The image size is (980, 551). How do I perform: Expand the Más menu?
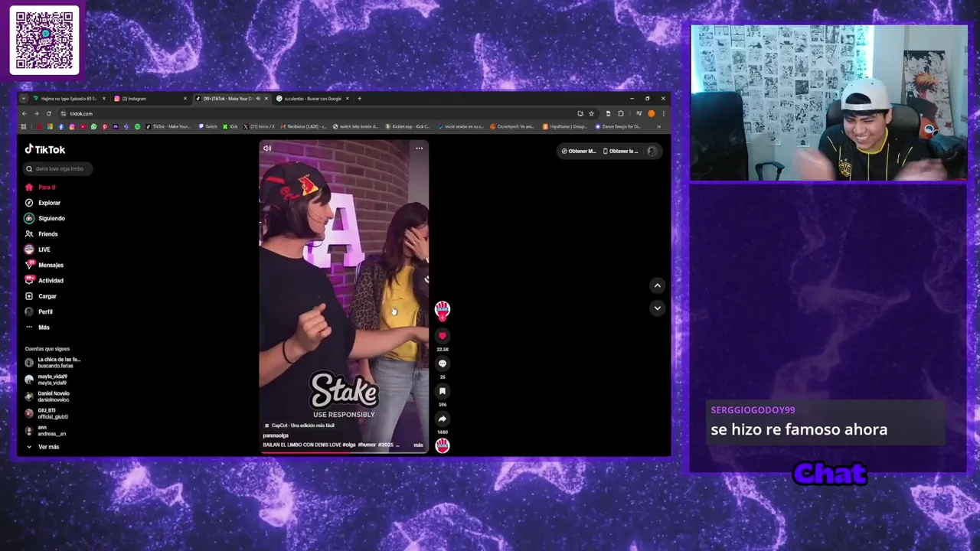(38, 327)
